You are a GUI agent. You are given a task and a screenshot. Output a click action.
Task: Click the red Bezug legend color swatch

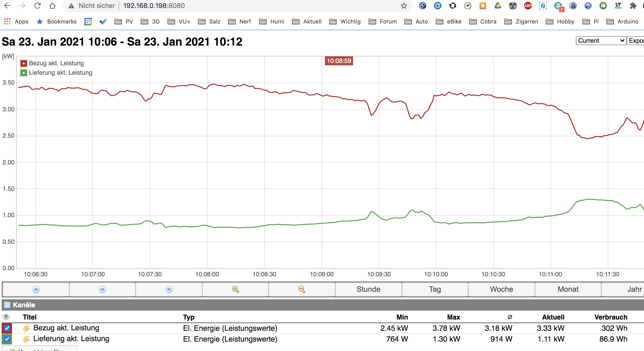(x=23, y=63)
